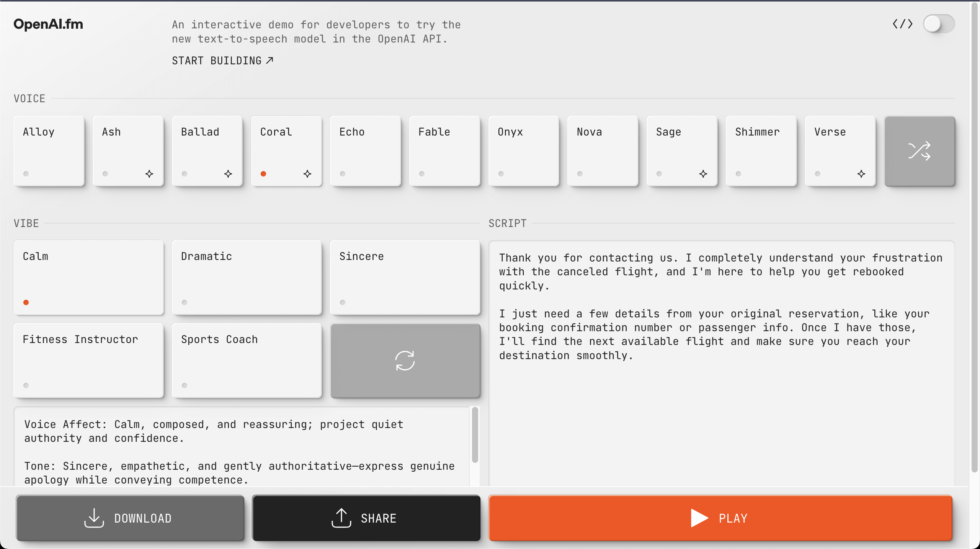Click the shuffle voice icon button
The width and height of the screenshot is (980, 549).
point(919,151)
